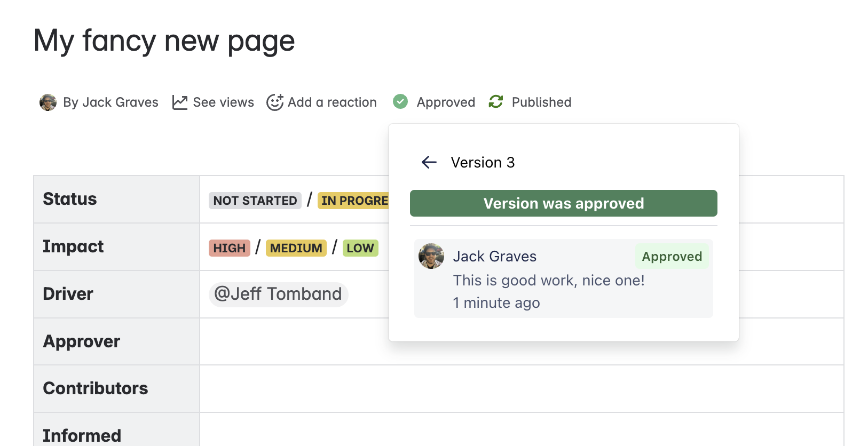Click the empty Contributors cell
The width and height of the screenshot is (868, 446).
click(294, 388)
